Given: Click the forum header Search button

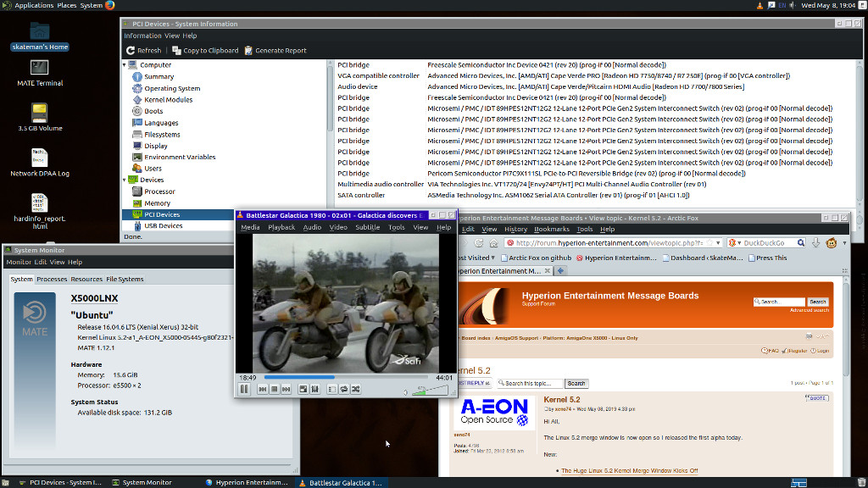Looking at the screenshot, I should (x=818, y=302).
